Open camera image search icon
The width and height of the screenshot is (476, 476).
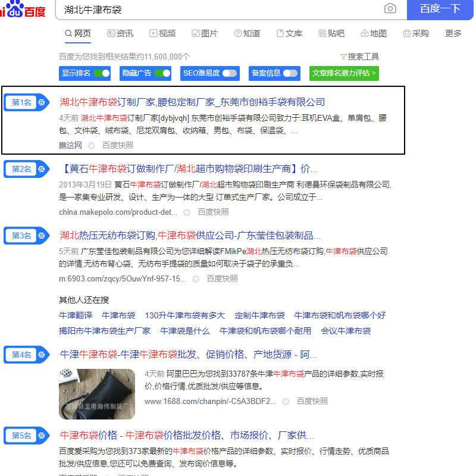390,8
